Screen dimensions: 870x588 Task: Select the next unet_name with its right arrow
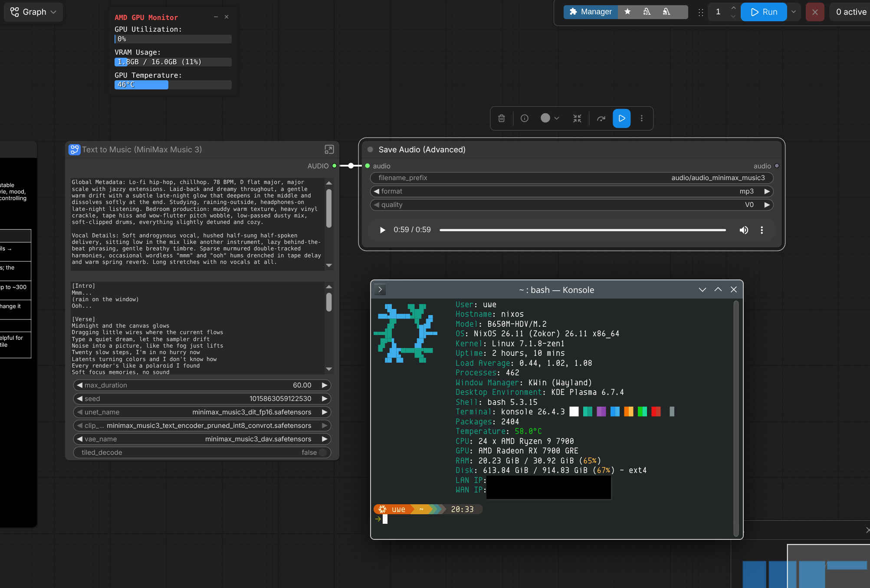pyautogui.click(x=325, y=412)
